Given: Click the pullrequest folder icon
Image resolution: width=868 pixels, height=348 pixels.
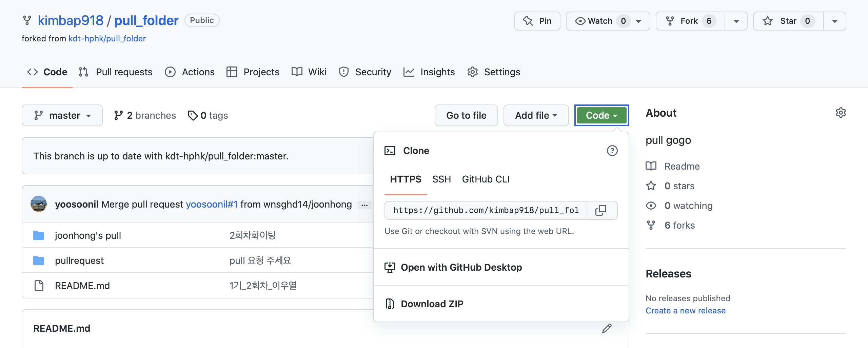Looking at the screenshot, I should coord(39,260).
